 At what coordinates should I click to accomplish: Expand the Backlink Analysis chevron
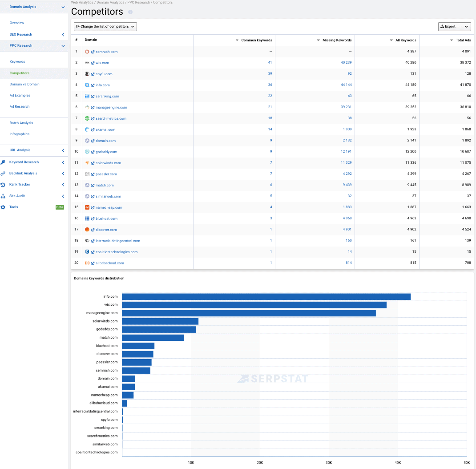tap(63, 174)
